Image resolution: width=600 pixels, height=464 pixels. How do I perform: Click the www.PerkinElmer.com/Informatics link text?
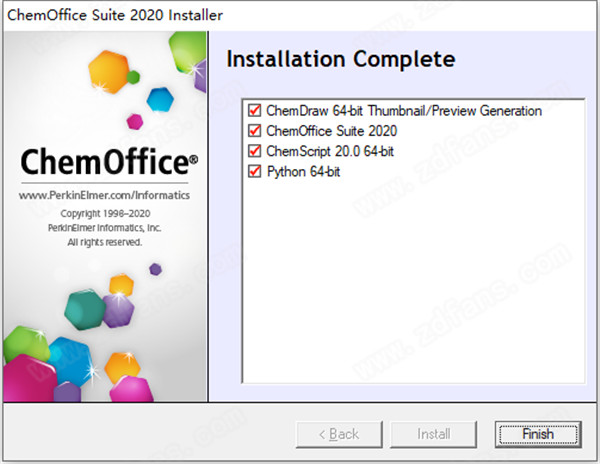(105, 196)
